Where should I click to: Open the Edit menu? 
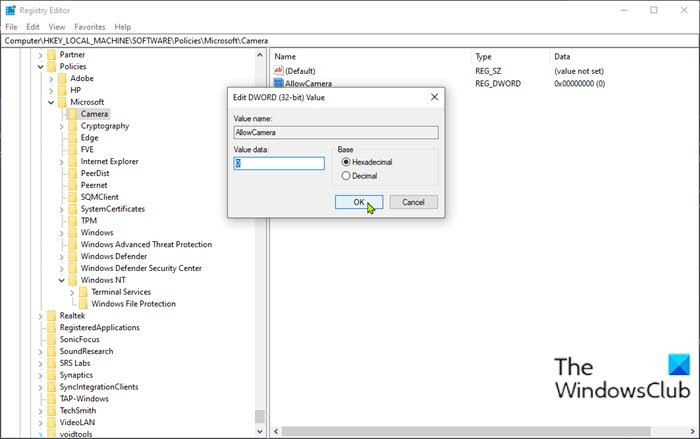pyautogui.click(x=33, y=27)
